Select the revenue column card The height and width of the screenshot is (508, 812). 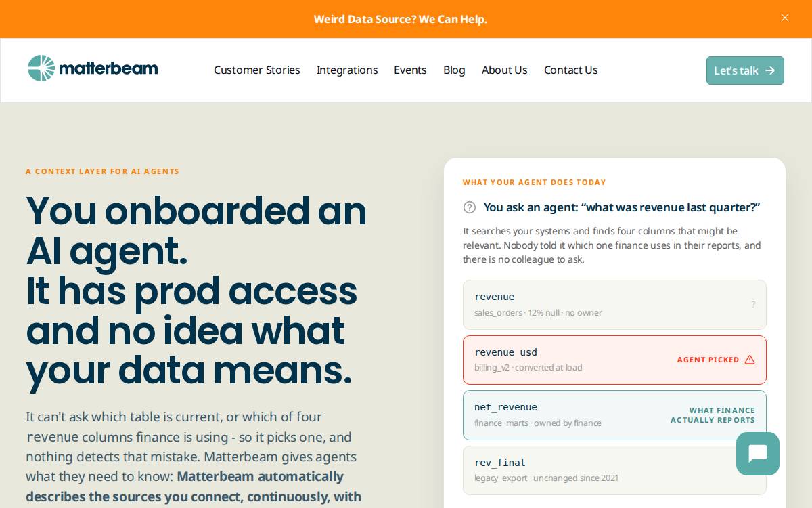[614, 305]
